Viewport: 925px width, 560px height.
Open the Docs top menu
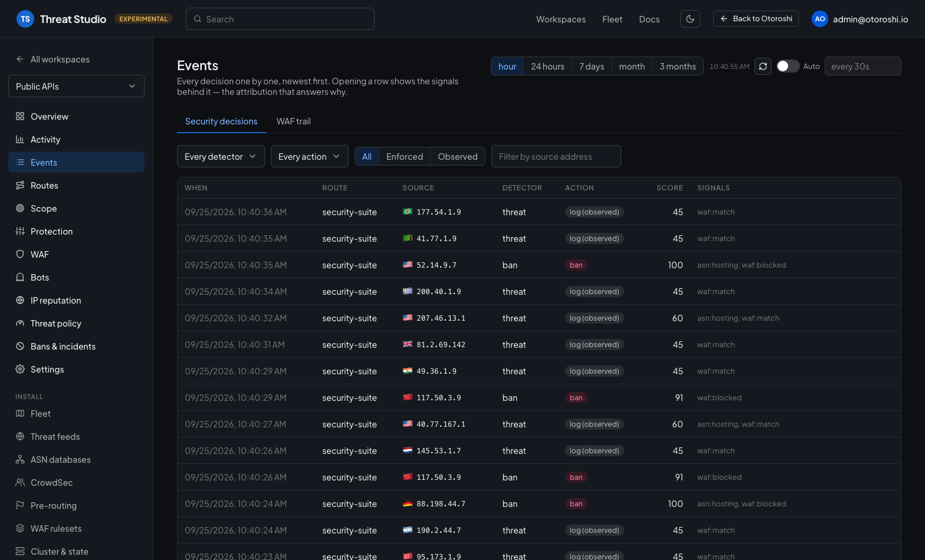coord(650,19)
